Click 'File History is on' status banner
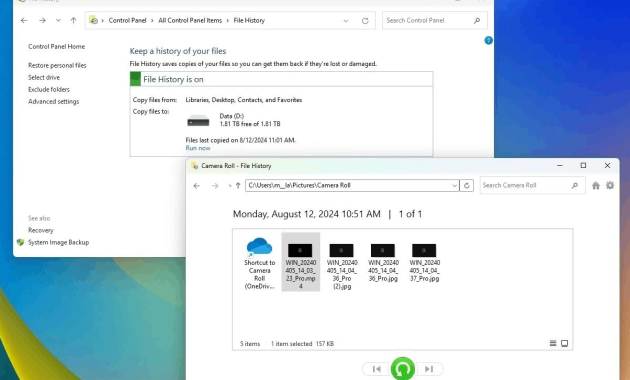 coord(281,79)
